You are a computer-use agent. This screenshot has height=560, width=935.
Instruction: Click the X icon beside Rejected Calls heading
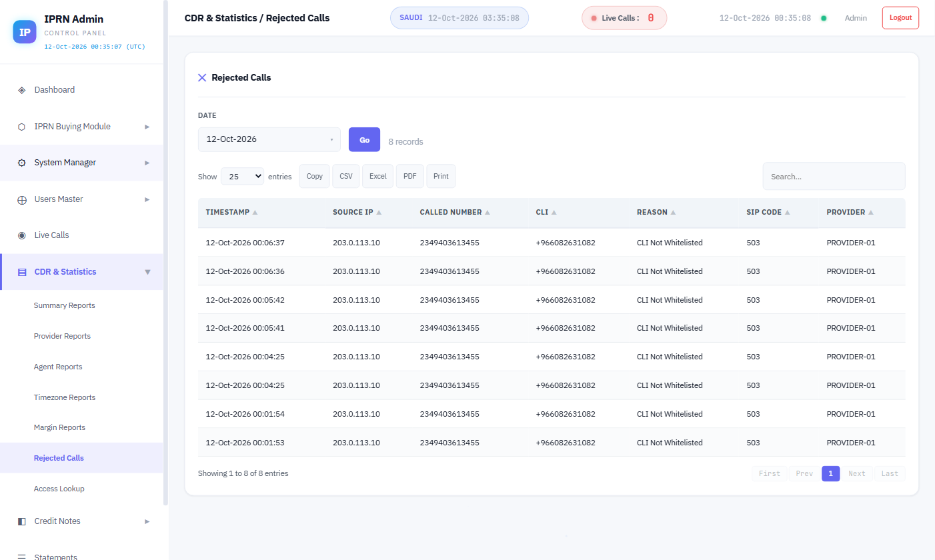pos(202,77)
